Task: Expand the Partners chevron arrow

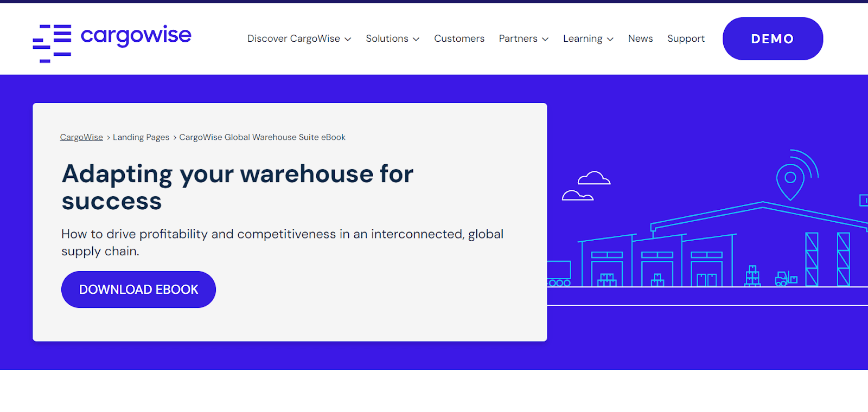Action: tap(545, 39)
